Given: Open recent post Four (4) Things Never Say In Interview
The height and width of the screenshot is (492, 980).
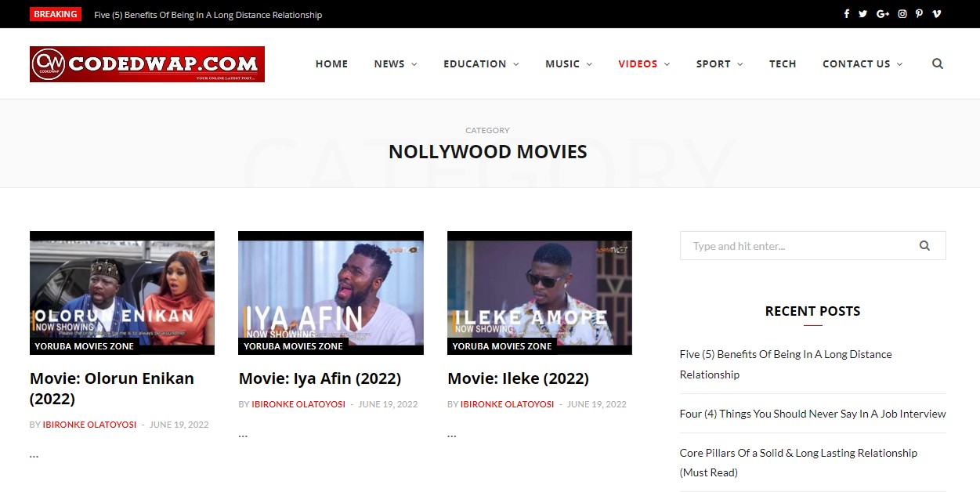Looking at the screenshot, I should point(812,414).
